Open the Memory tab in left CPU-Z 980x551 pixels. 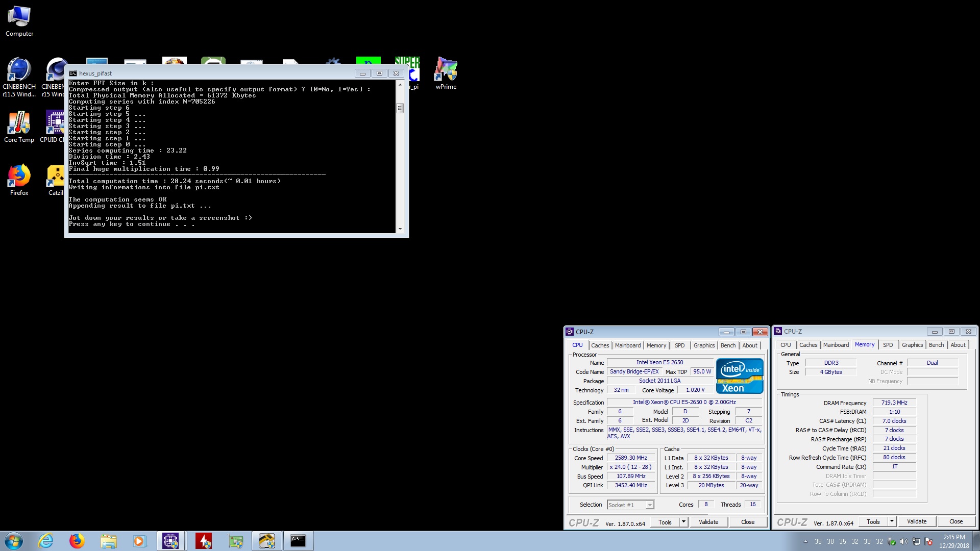coord(656,345)
